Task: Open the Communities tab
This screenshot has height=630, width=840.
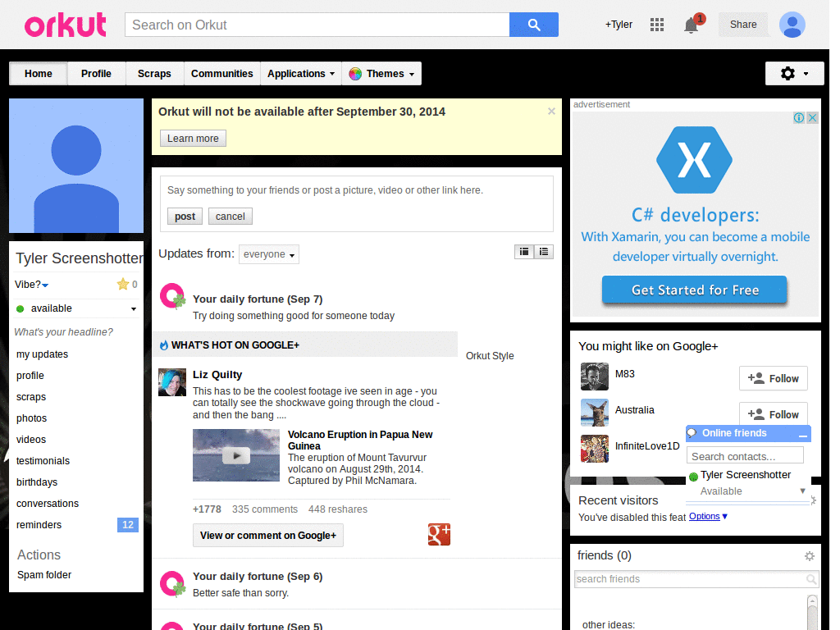Action: 221,73
